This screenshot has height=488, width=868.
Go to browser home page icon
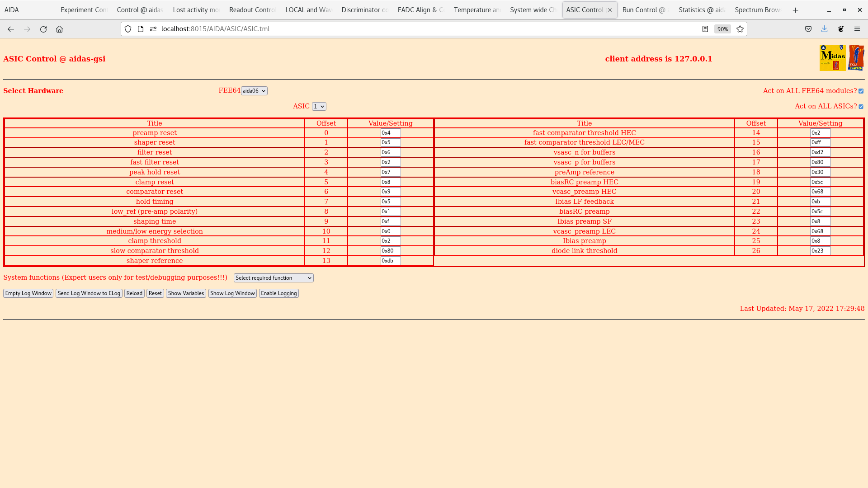click(x=59, y=29)
